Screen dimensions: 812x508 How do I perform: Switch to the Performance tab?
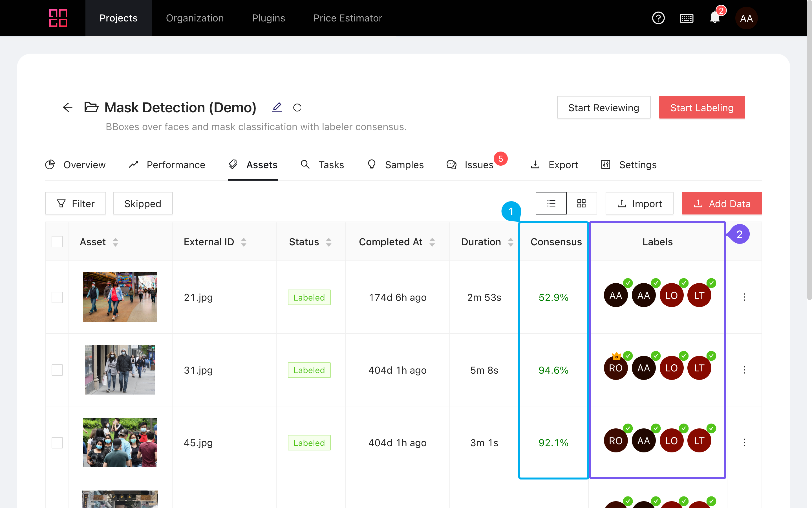[x=167, y=165]
